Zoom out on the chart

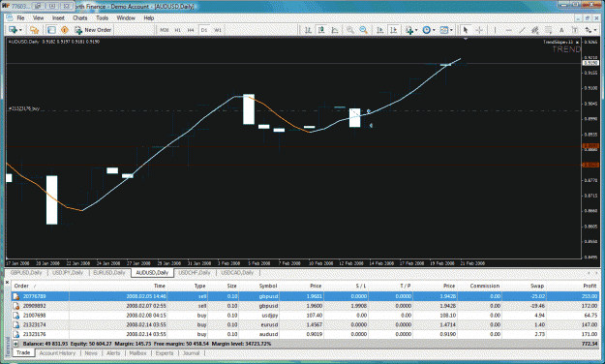click(x=363, y=30)
